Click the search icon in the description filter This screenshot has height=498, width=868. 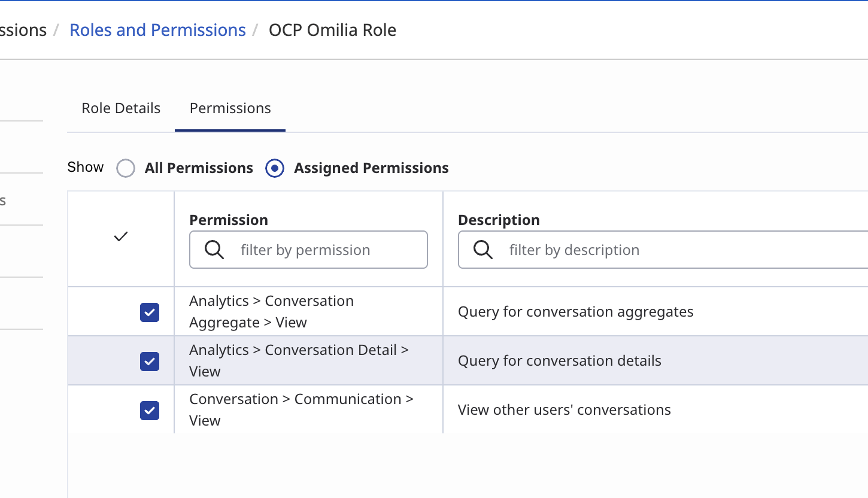click(x=483, y=250)
